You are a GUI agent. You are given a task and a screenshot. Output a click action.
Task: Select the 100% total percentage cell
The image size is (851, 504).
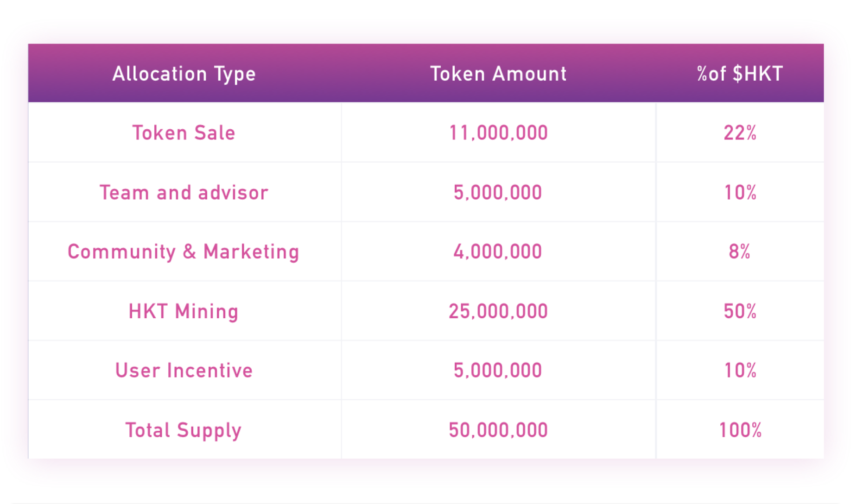(x=740, y=430)
